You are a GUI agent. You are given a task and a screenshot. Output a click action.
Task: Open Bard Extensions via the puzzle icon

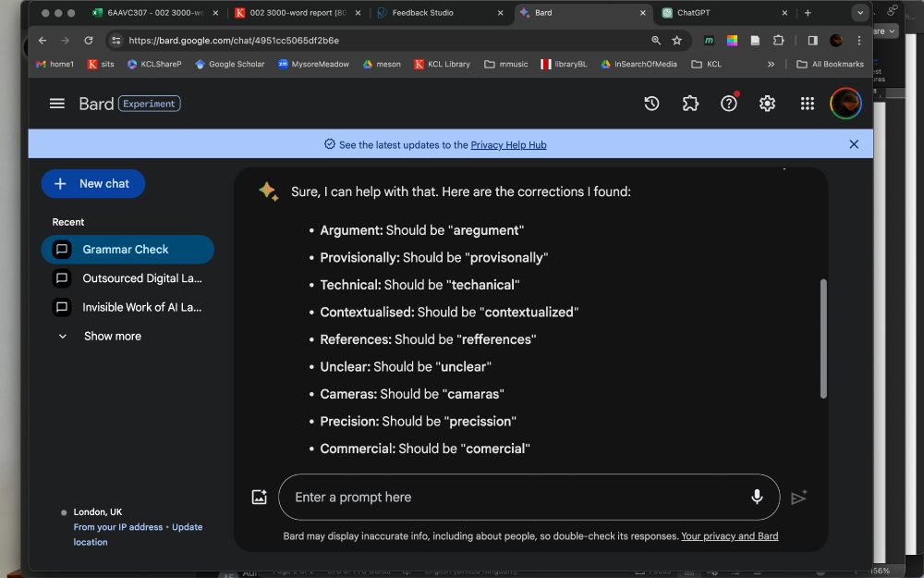[x=690, y=103]
